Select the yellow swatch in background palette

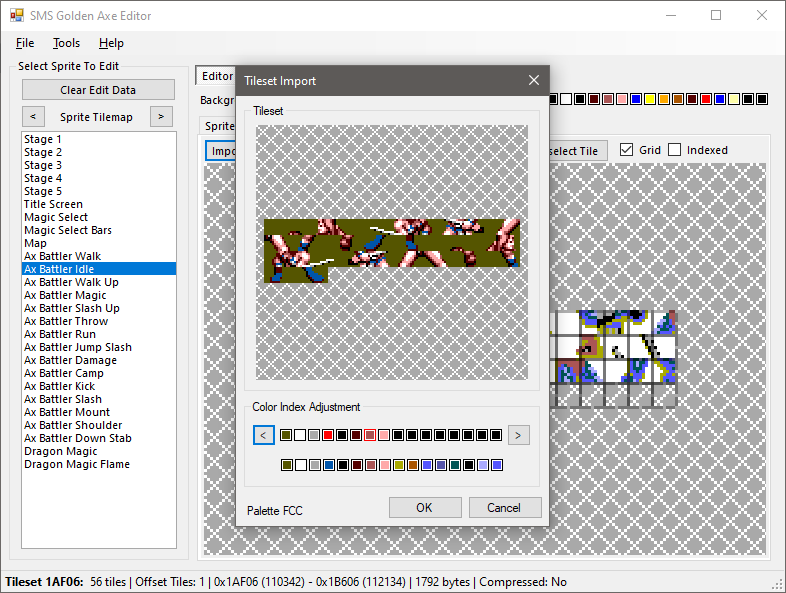click(x=650, y=99)
